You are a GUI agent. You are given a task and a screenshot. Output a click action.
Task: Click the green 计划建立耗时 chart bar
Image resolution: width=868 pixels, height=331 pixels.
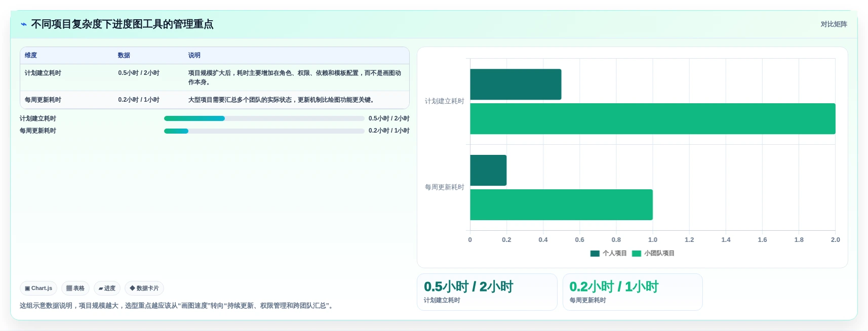(653, 119)
